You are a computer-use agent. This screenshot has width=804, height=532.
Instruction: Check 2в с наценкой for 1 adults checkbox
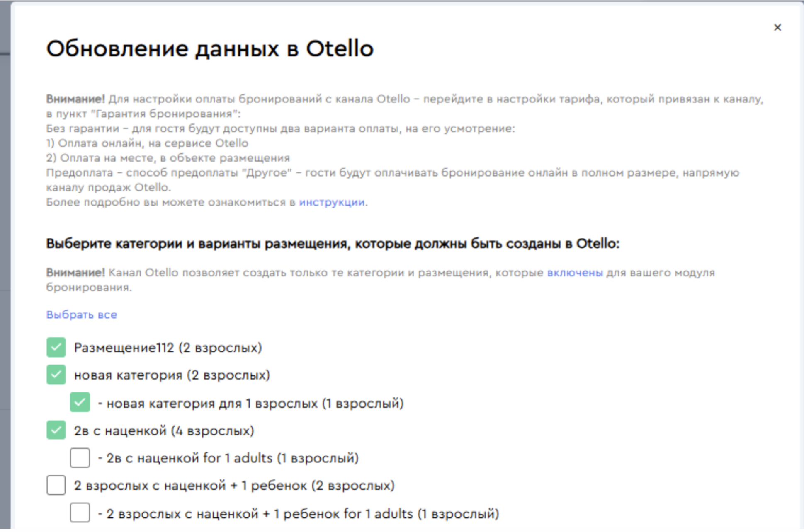(x=80, y=458)
